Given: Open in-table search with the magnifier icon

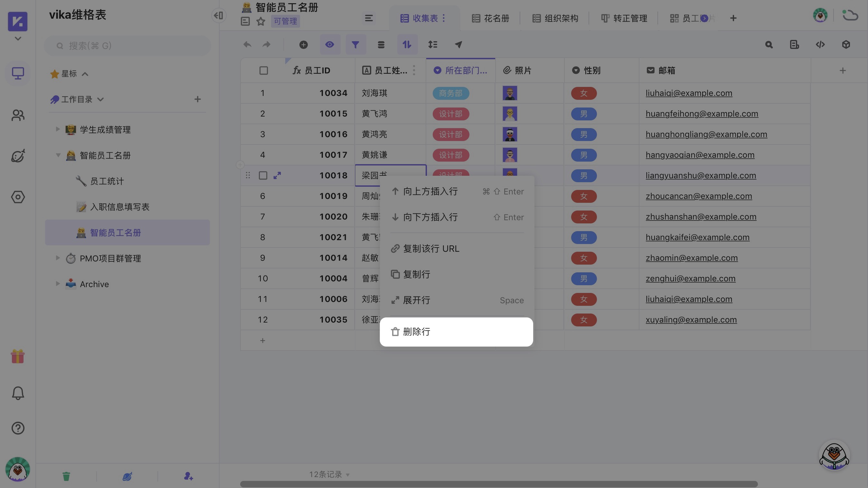Looking at the screenshot, I should pyautogui.click(x=769, y=44).
